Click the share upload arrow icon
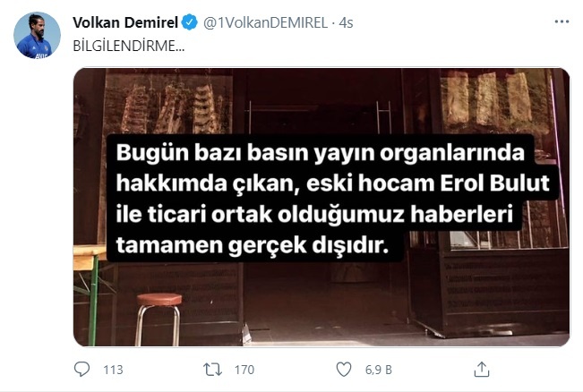The width and height of the screenshot is (583, 392). point(482,370)
